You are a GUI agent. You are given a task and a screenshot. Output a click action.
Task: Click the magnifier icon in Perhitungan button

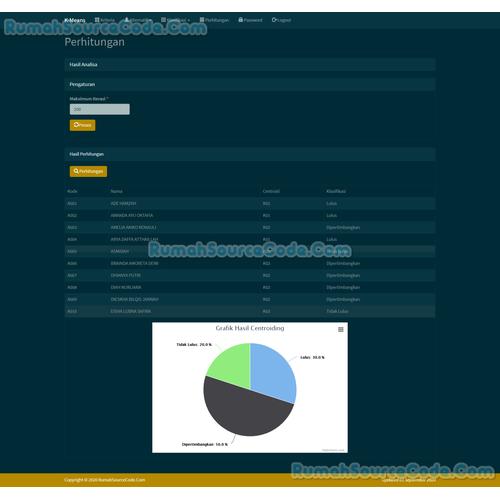pyautogui.click(x=76, y=171)
